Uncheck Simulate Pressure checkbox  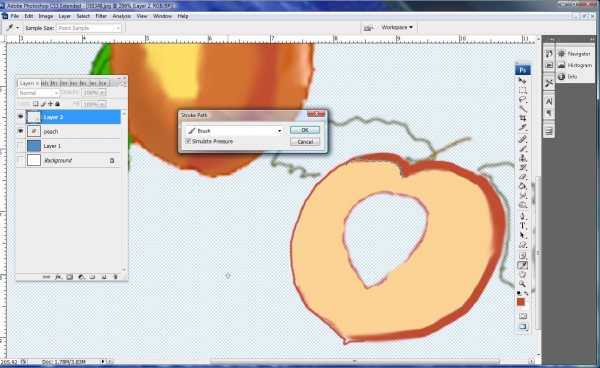tap(188, 141)
